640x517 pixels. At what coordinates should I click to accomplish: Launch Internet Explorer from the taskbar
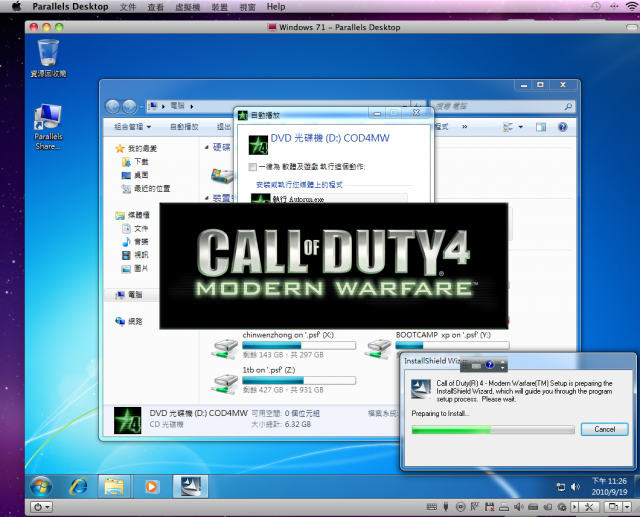[x=78, y=486]
